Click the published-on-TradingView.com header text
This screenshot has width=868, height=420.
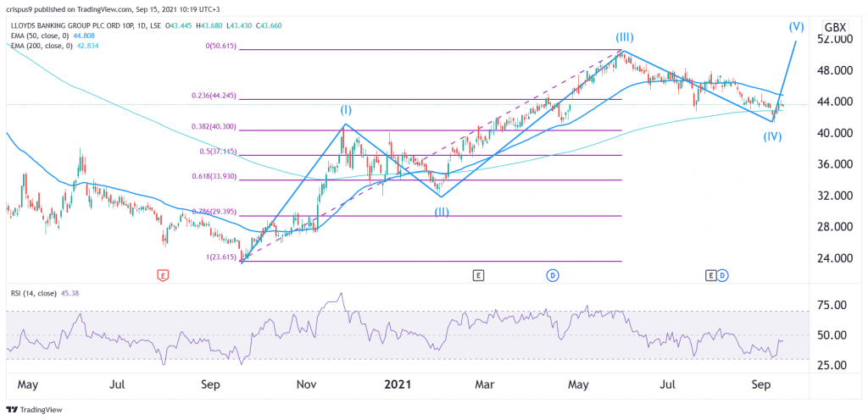coord(111,8)
